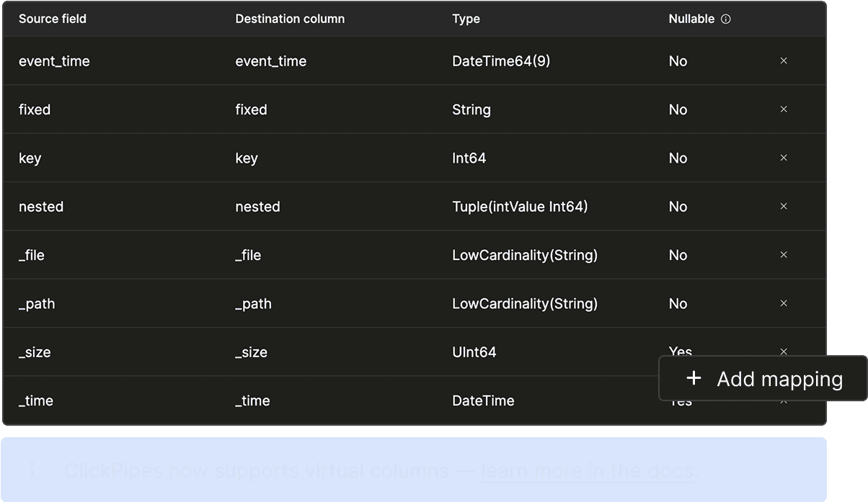Open the DateTime type for _time row

click(483, 400)
